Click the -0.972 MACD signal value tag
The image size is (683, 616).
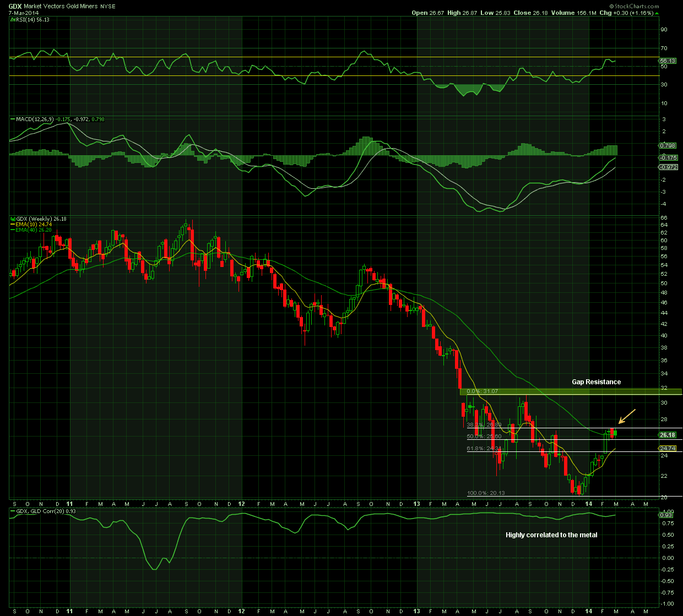(668, 167)
